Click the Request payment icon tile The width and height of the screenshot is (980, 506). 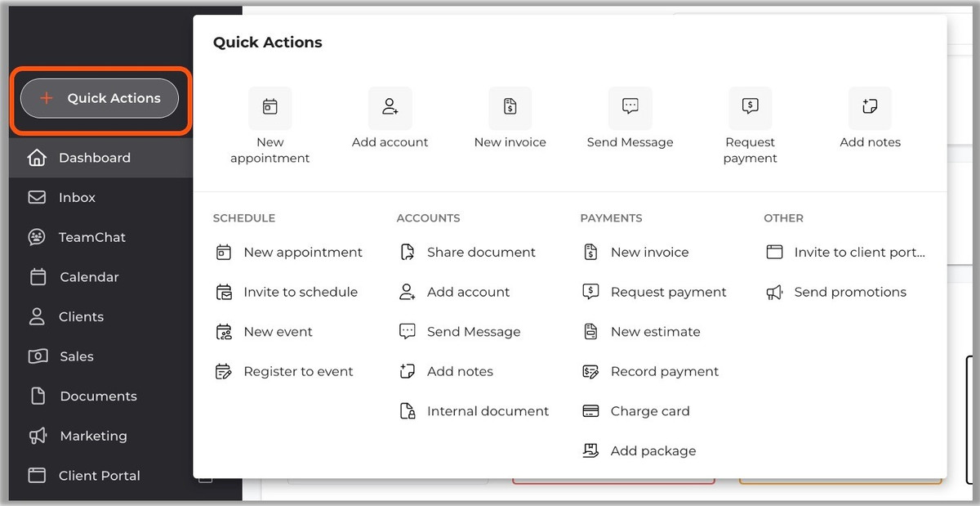[750, 107]
